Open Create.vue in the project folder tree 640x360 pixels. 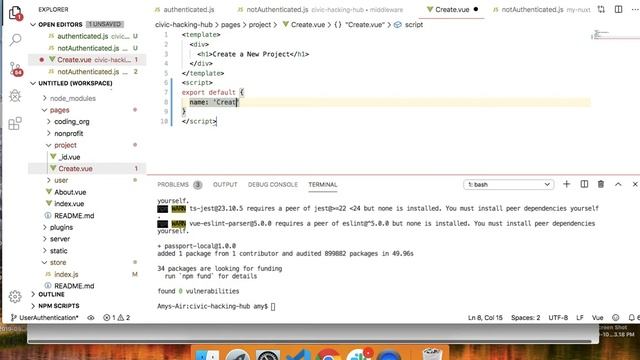(75, 169)
